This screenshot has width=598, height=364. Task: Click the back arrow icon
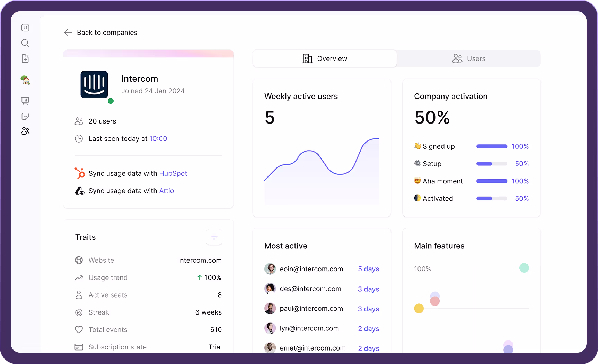click(x=68, y=33)
